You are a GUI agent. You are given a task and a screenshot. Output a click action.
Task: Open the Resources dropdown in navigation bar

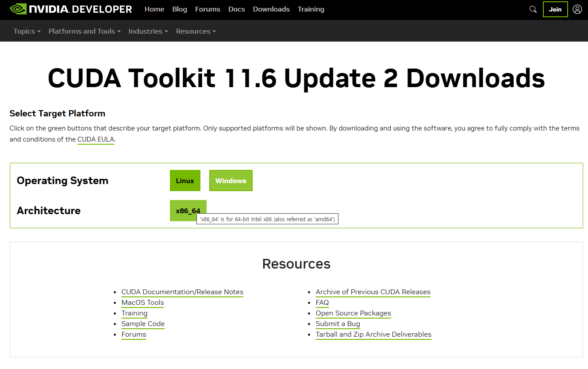tap(196, 31)
